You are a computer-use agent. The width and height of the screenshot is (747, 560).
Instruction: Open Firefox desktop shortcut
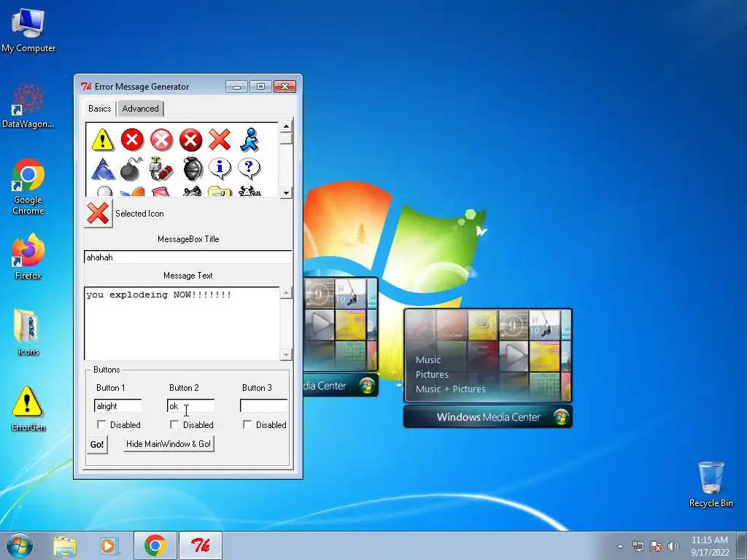coord(28,257)
